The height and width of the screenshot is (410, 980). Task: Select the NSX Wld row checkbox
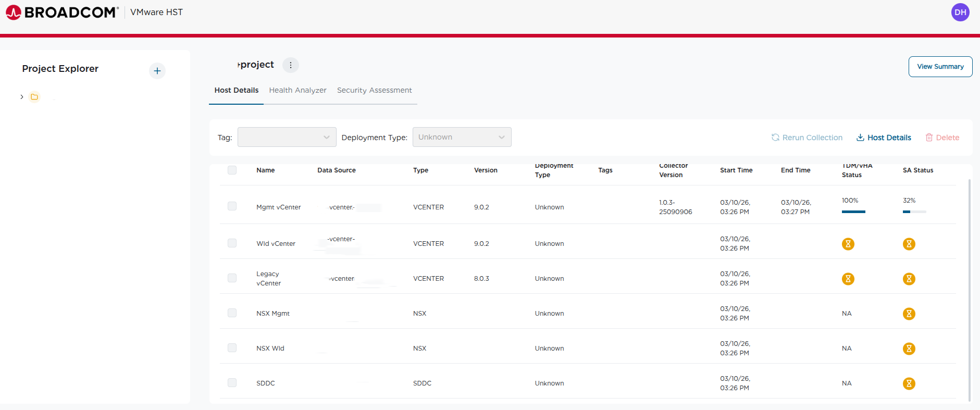point(232,347)
